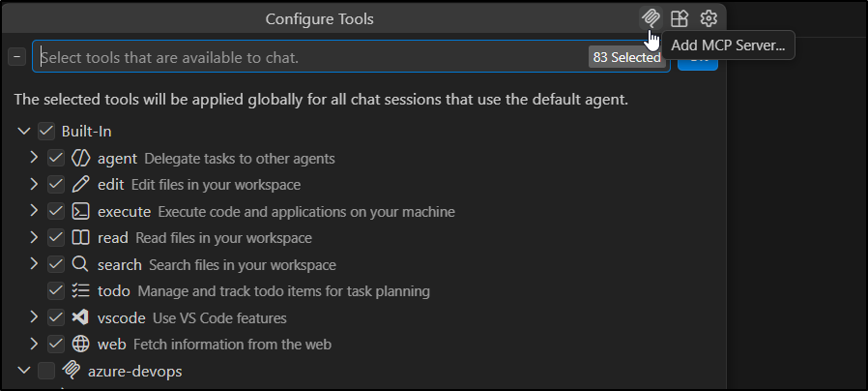868x391 pixels.
Task: Uncheck the Built-In tools checkbox
Action: [46, 131]
